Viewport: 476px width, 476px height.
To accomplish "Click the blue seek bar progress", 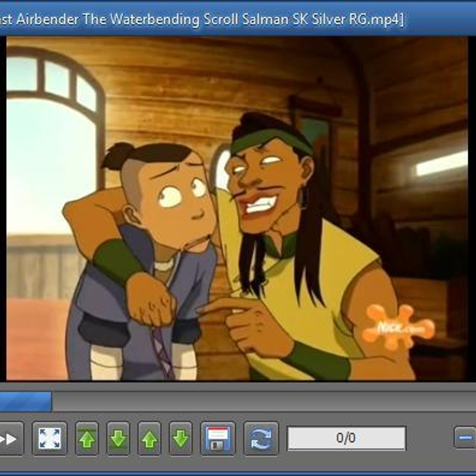I will [26, 402].
